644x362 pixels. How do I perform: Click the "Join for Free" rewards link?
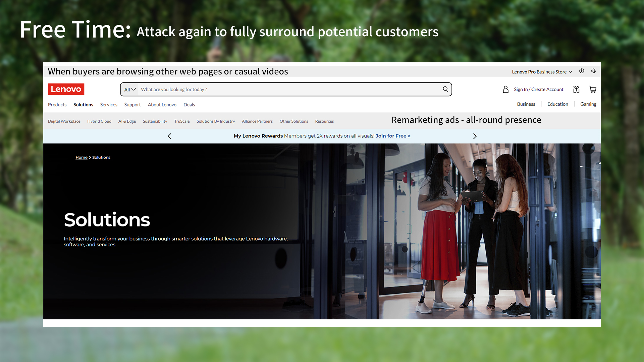coord(393,136)
